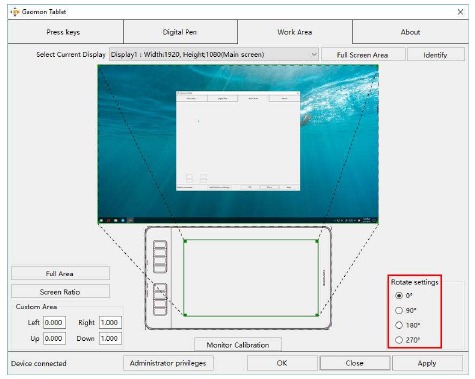Click the Close button at bottom
The image size is (475, 379).
pyautogui.click(x=355, y=363)
